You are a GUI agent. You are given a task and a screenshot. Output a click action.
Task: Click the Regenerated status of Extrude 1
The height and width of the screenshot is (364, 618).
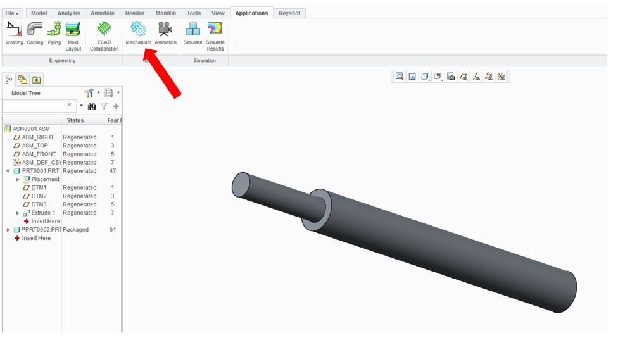coord(80,213)
